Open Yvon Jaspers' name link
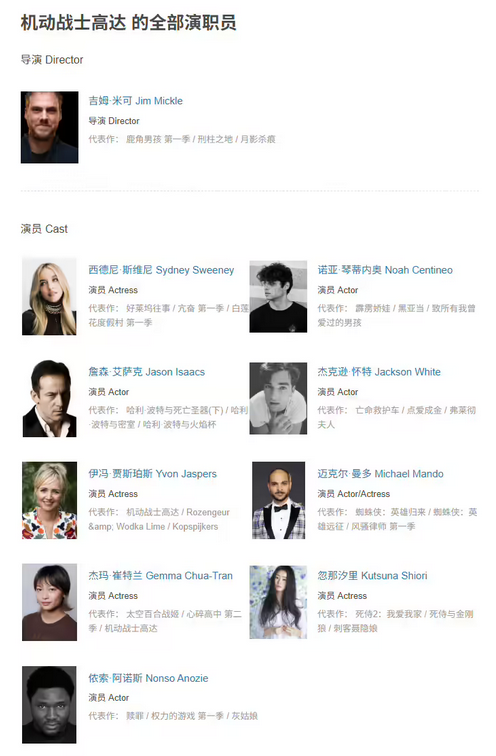 point(152,474)
